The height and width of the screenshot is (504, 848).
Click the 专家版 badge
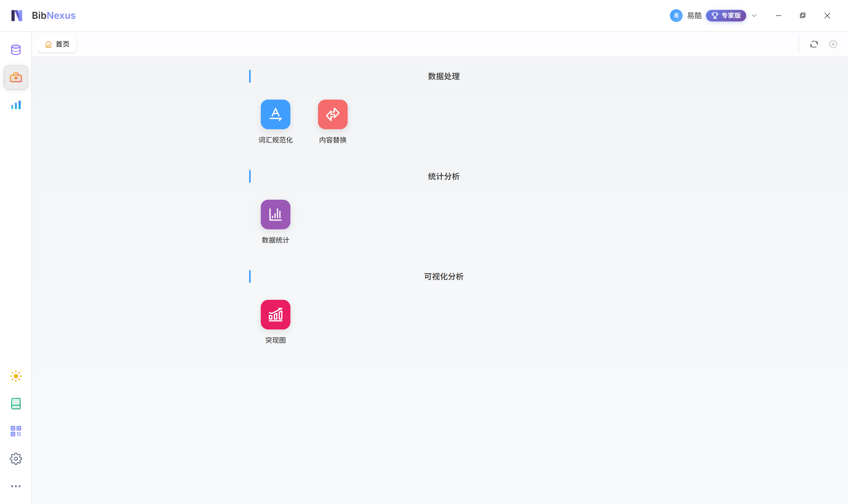pyautogui.click(x=726, y=16)
